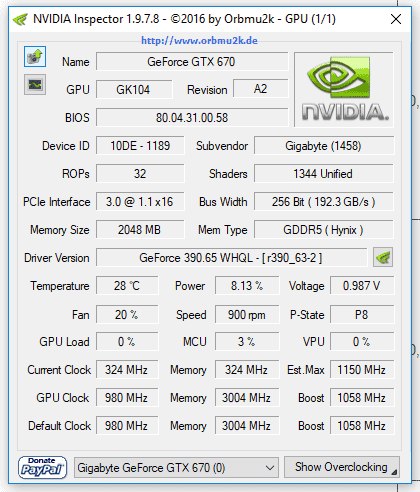Click the PayPal Donate button

point(42,467)
